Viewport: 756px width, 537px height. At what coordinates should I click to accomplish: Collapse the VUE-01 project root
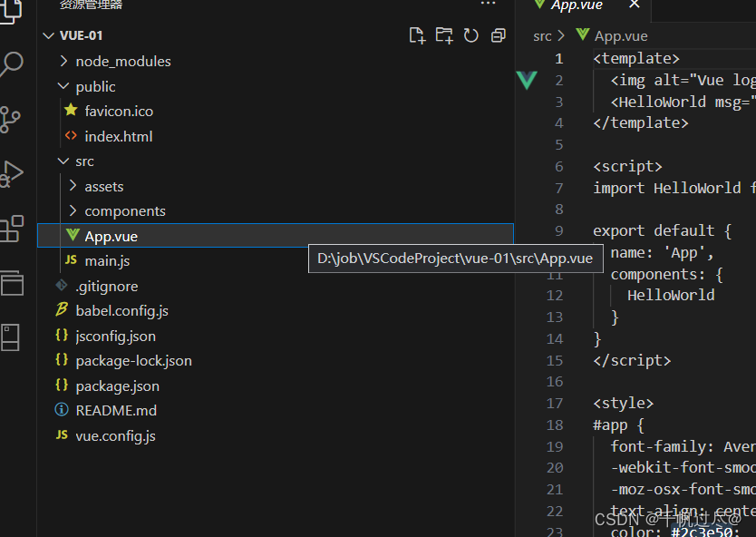pyautogui.click(x=81, y=36)
